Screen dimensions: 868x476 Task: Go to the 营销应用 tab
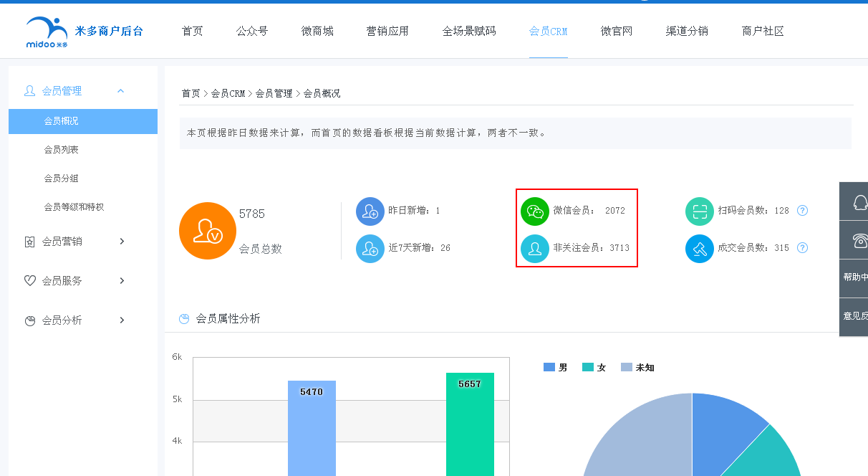click(x=387, y=32)
